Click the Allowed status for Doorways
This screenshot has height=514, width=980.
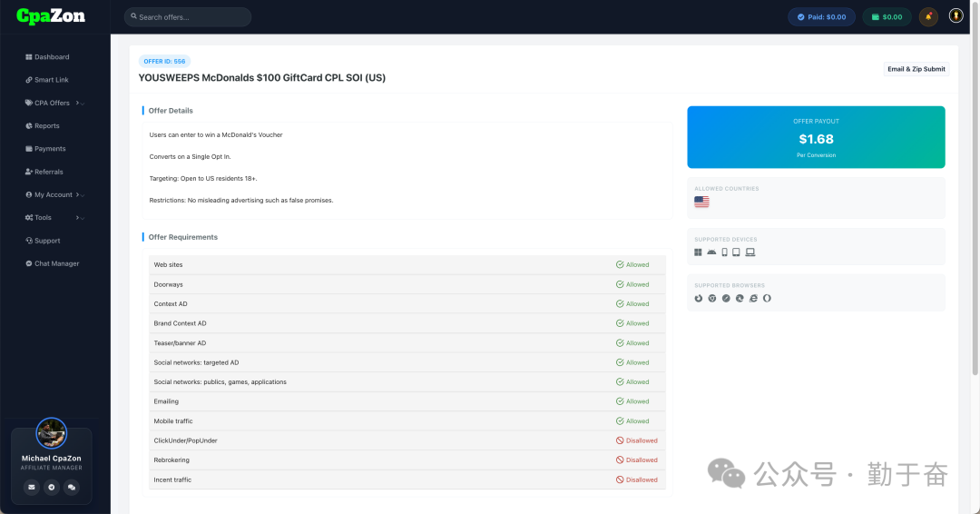tap(632, 284)
